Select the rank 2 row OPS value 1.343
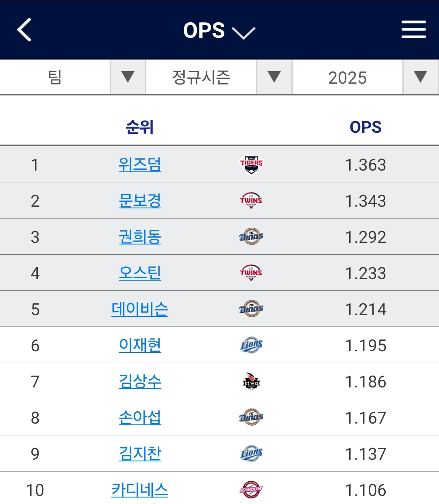The image size is (439, 504). pyautogui.click(x=365, y=201)
